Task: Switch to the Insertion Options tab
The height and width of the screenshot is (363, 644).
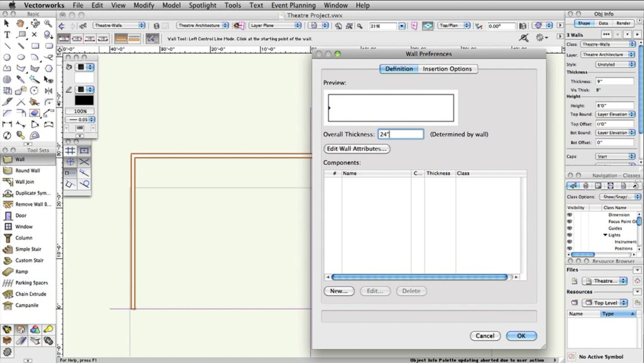Action: point(447,69)
